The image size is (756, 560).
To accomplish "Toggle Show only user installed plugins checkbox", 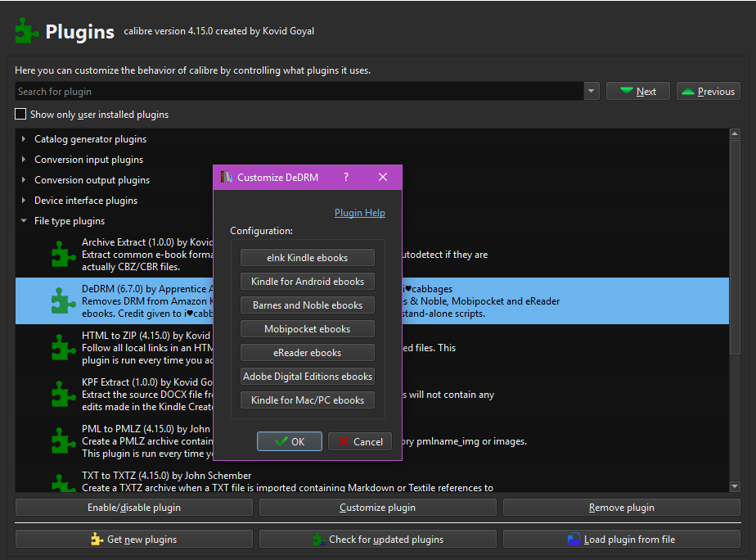I will 20,115.
